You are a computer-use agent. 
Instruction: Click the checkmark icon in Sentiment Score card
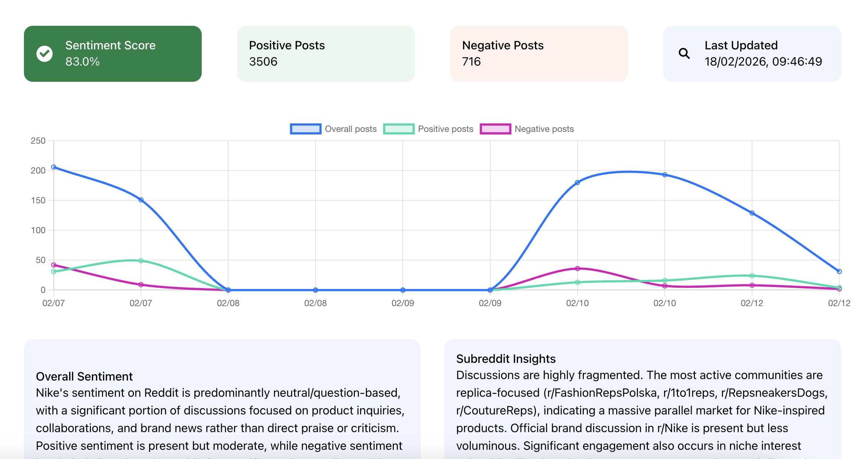[45, 54]
